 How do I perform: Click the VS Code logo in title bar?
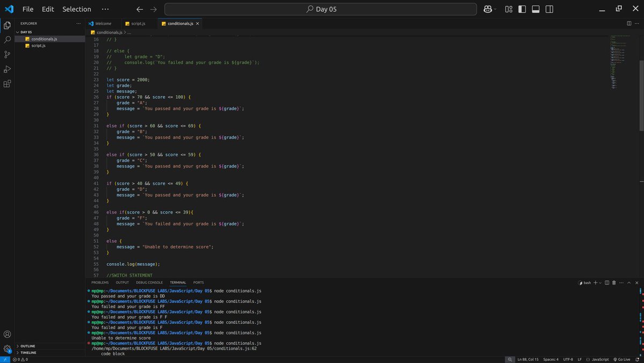point(9,9)
